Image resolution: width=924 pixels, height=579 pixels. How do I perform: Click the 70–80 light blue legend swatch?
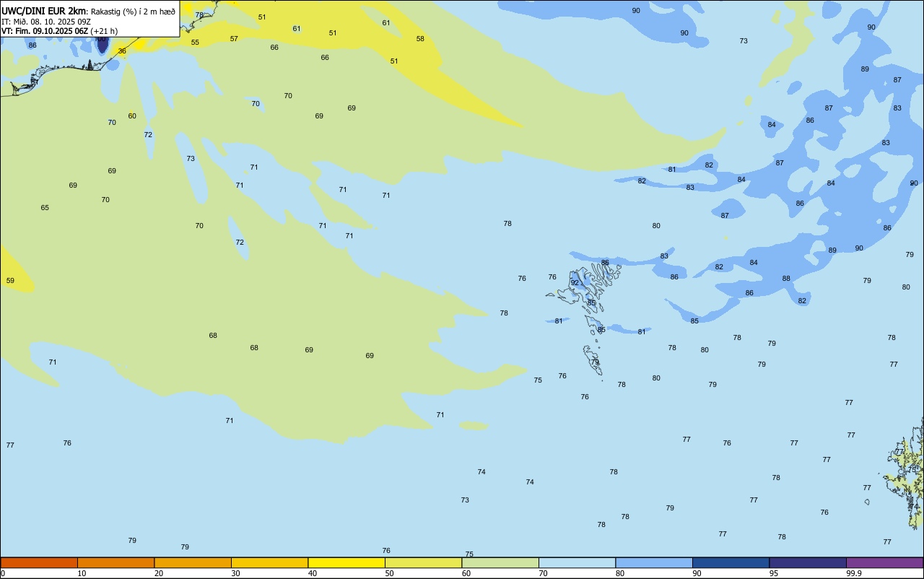click(577, 562)
